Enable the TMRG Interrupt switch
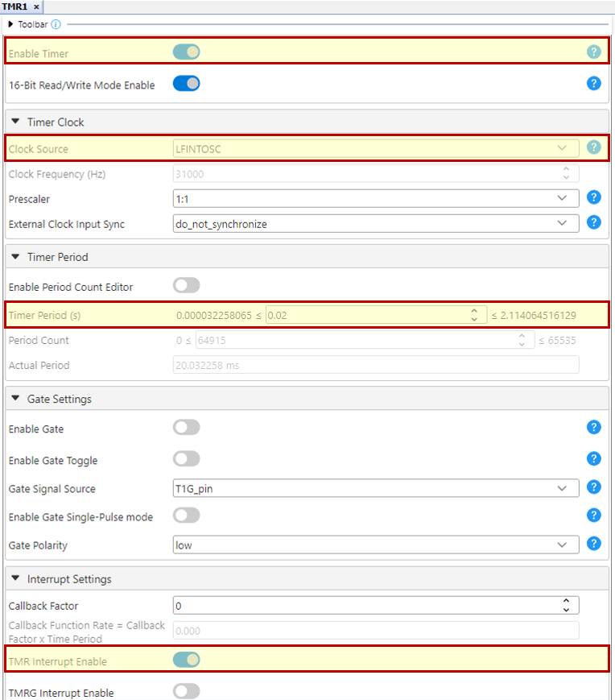The width and height of the screenshot is (615, 700). pyautogui.click(x=186, y=692)
